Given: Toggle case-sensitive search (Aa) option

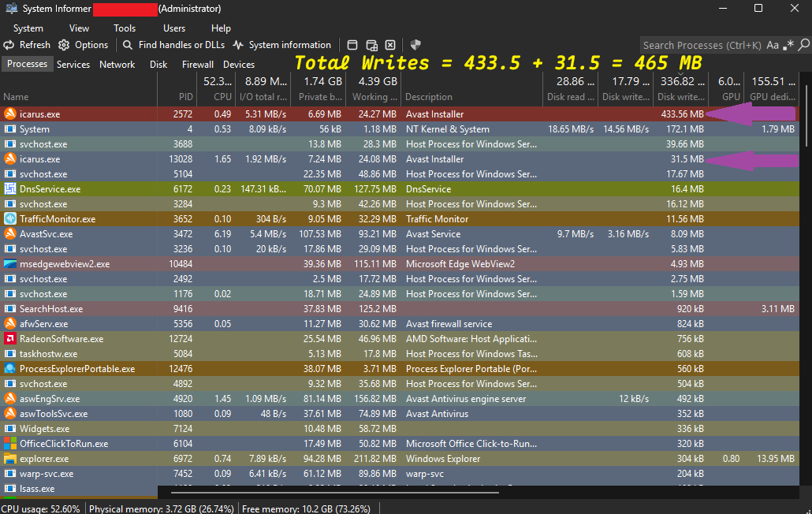Looking at the screenshot, I should click(773, 45).
